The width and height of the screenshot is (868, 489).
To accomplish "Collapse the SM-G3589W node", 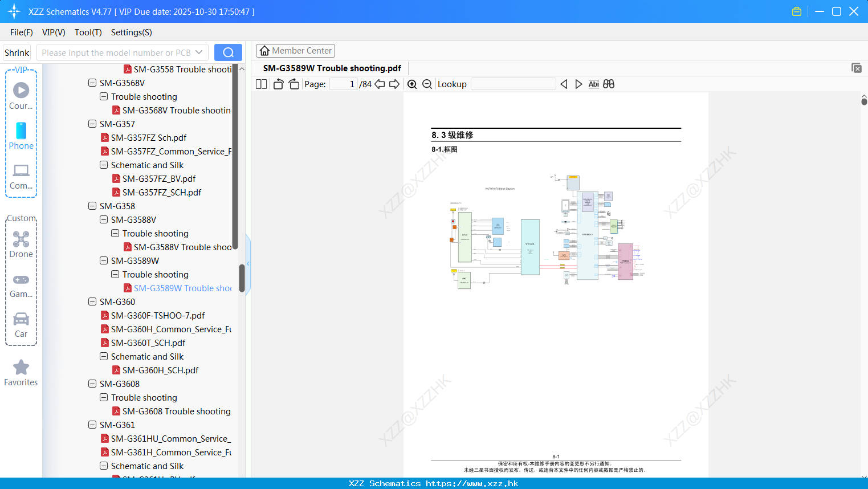I will tap(104, 260).
